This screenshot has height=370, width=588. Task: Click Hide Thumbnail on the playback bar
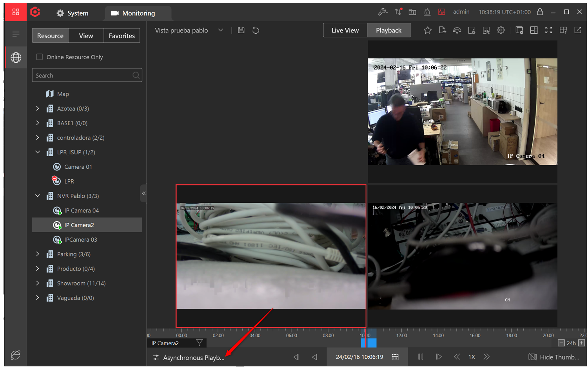click(x=555, y=357)
